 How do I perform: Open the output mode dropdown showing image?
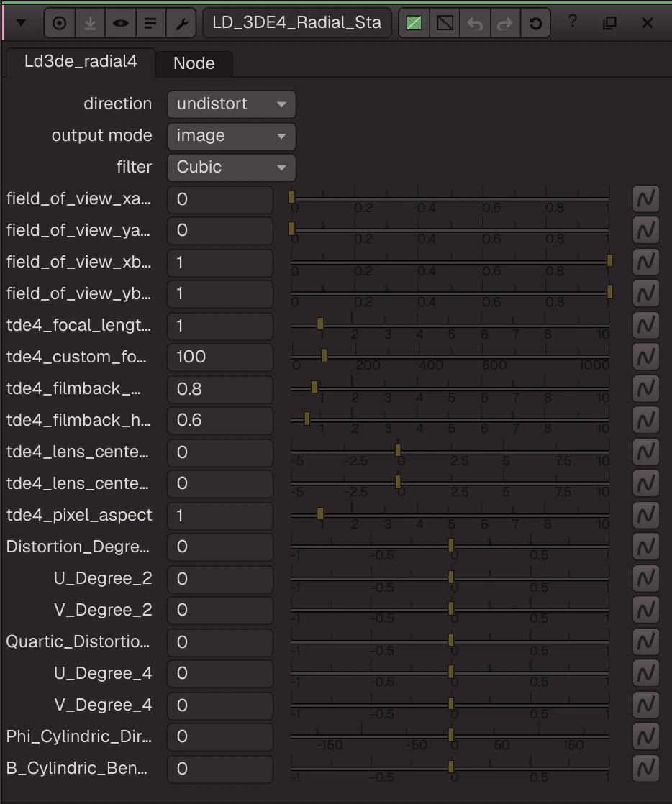[x=232, y=136]
